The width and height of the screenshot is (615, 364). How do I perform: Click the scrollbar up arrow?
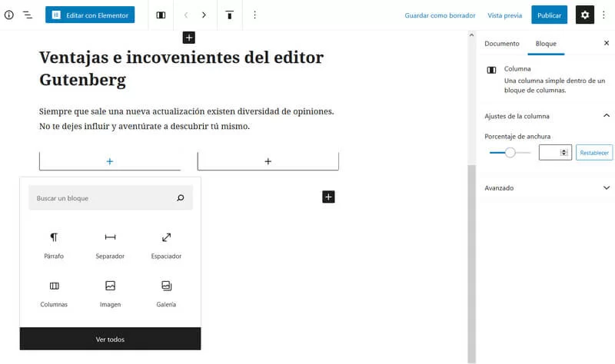(472, 35)
